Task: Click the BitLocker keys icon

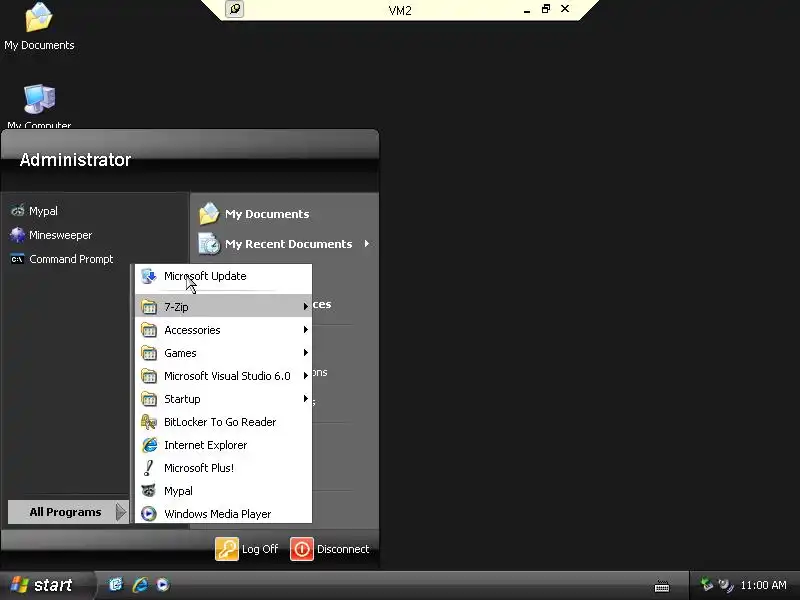Action: 148,422
